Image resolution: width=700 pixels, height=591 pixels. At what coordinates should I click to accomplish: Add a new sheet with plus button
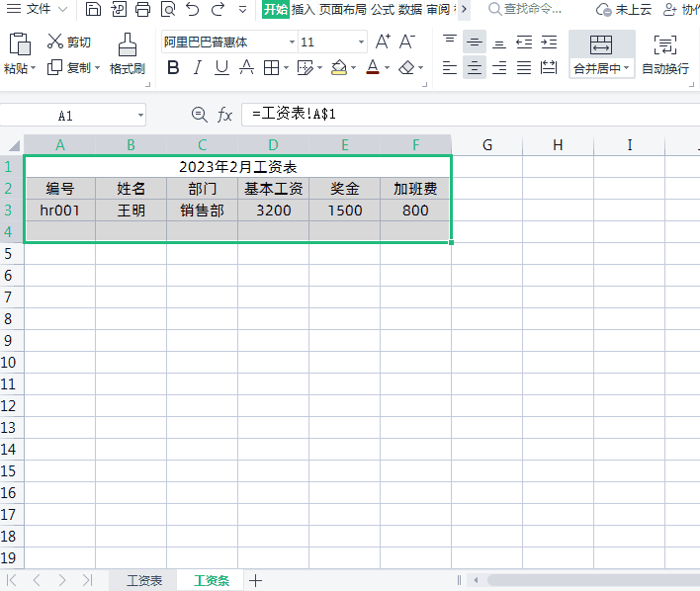click(x=255, y=580)
